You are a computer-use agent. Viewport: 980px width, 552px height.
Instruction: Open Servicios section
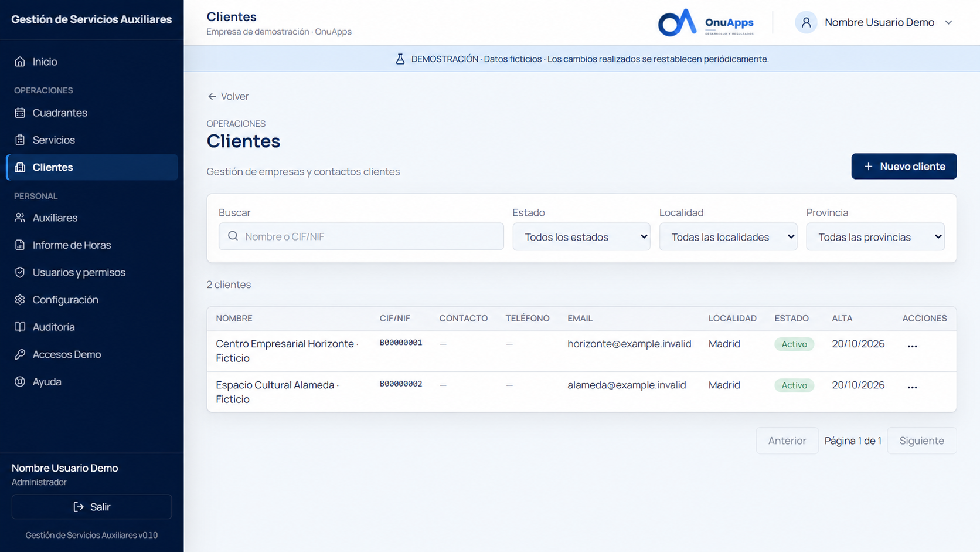(91, 140)
